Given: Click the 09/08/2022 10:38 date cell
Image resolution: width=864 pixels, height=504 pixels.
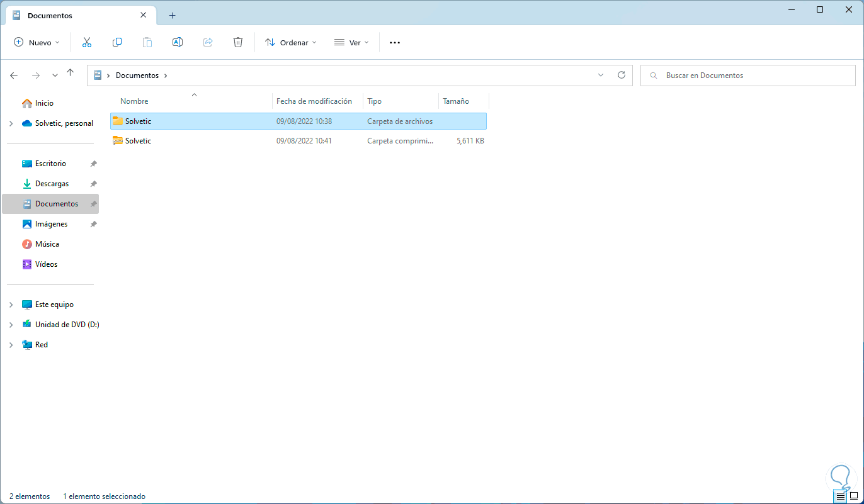Looking at the screenshot, I should point(304,121).
